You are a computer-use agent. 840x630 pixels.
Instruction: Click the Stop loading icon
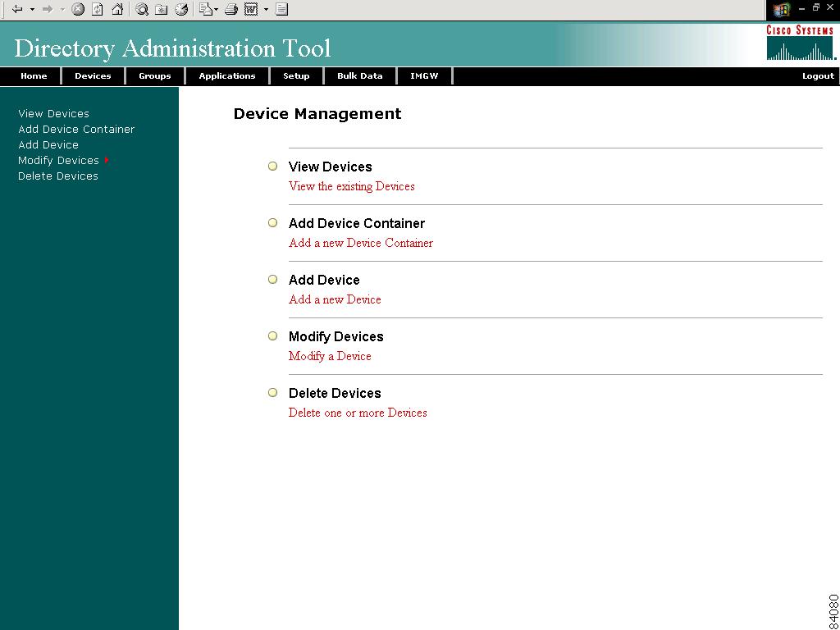(78, 9)
